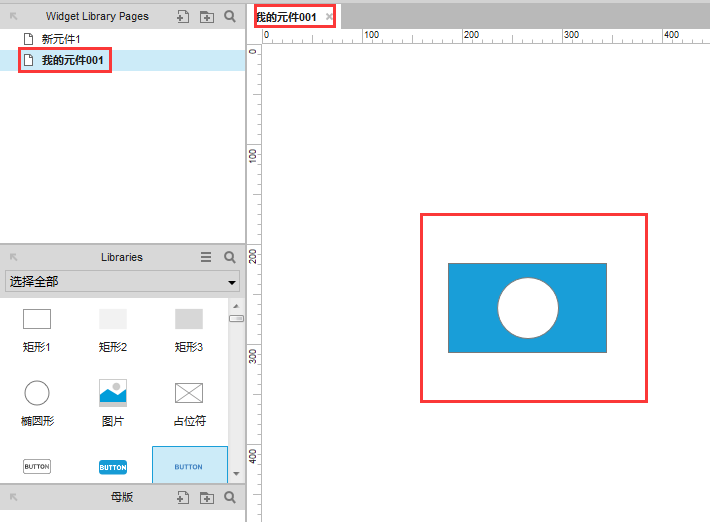
Task: Search the Widget Library Pages panel
Action: pyautogui.click(x=230, y=17)
